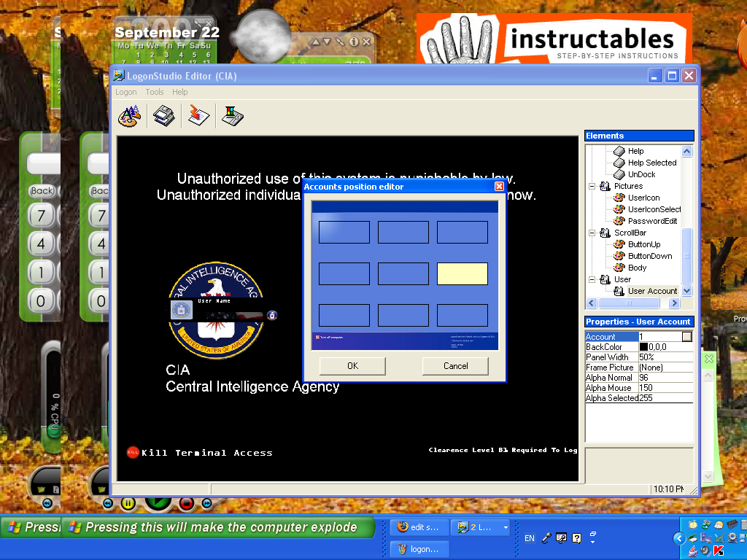The image size is (747, 560).
Task: Click the Kaspersky tray icon
Action: 719,551
